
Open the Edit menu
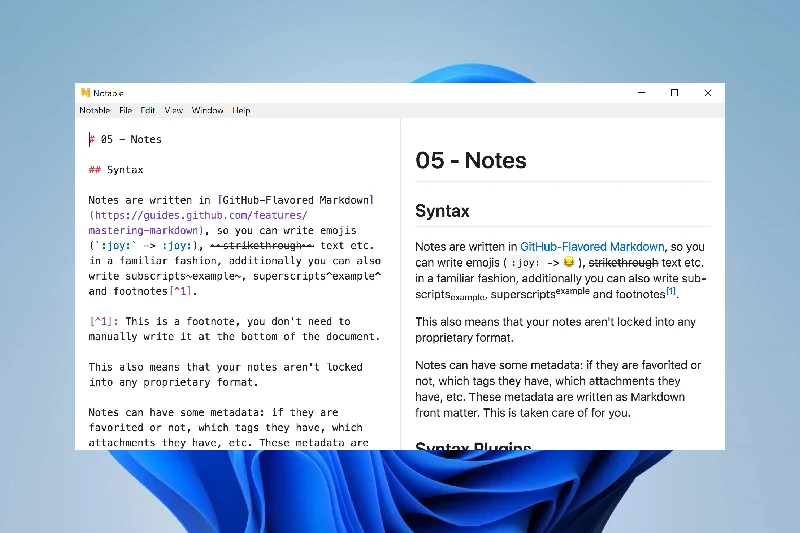pyautogui.click(x=147, y=110)
